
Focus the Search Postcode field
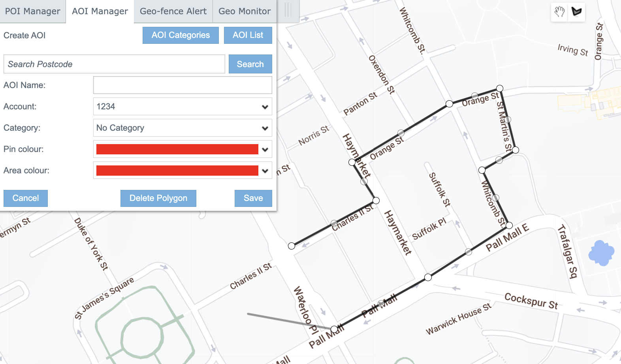coord(114,64)
